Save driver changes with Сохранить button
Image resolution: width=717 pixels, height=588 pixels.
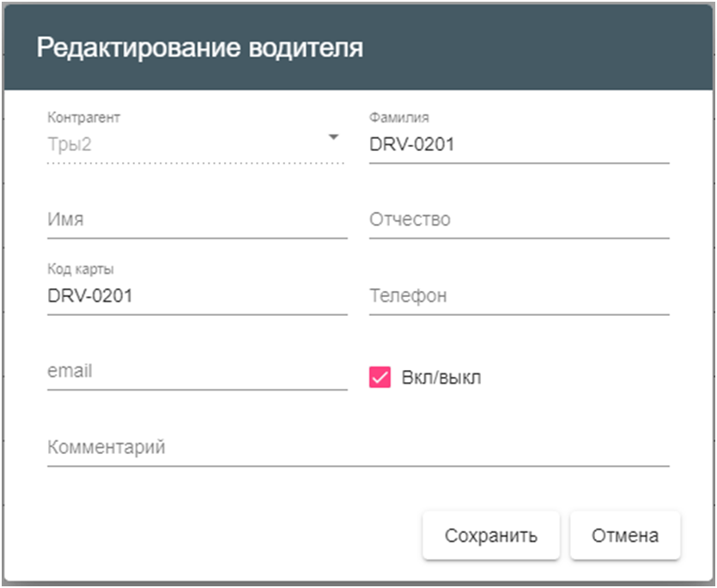pos(491,536)
